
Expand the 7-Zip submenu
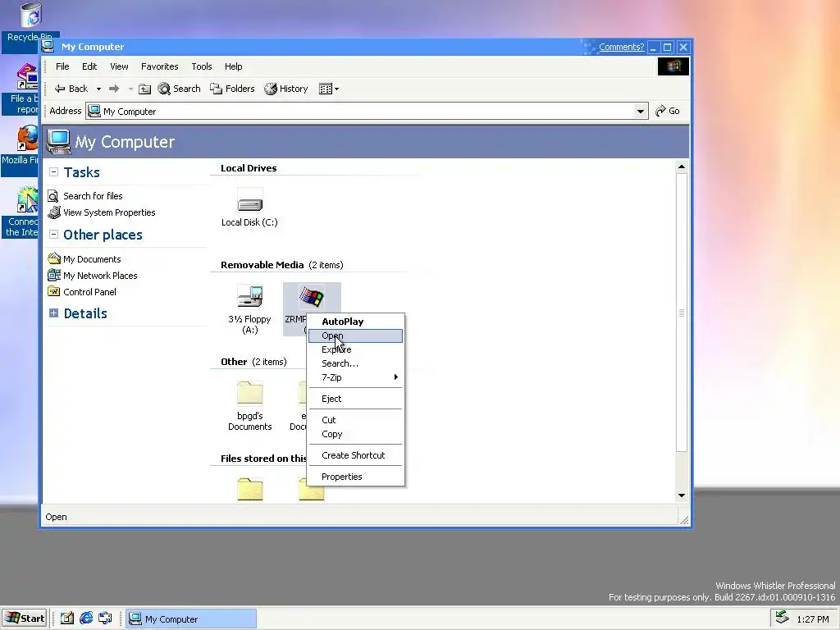[x=356, y=377]
